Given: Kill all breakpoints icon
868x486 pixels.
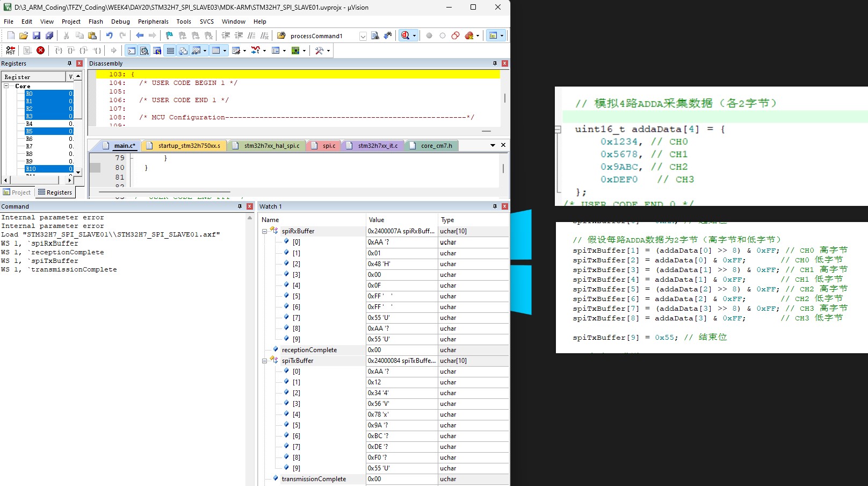Looking at the screenshot, I should tap(469, 35).
